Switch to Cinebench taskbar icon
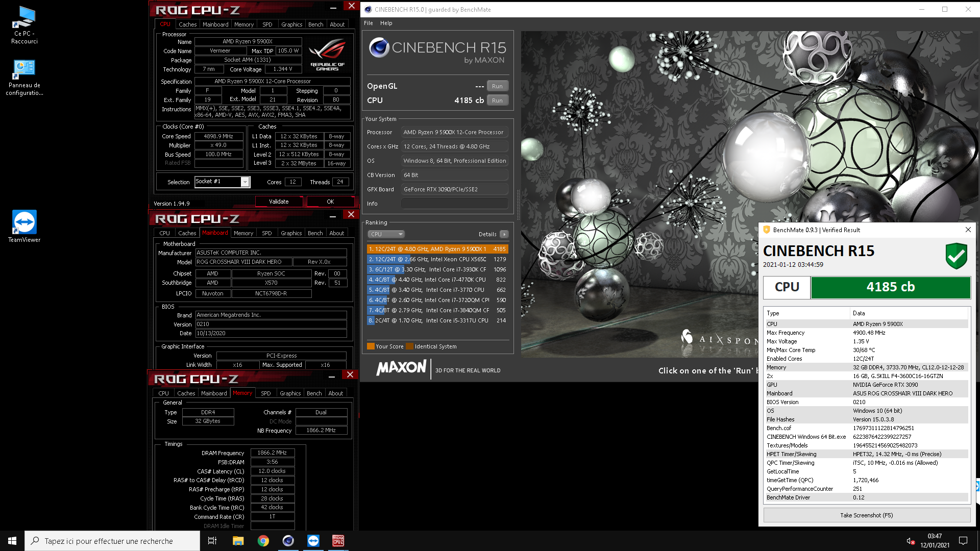The image size is (980, 551). [x=288, y=541]
